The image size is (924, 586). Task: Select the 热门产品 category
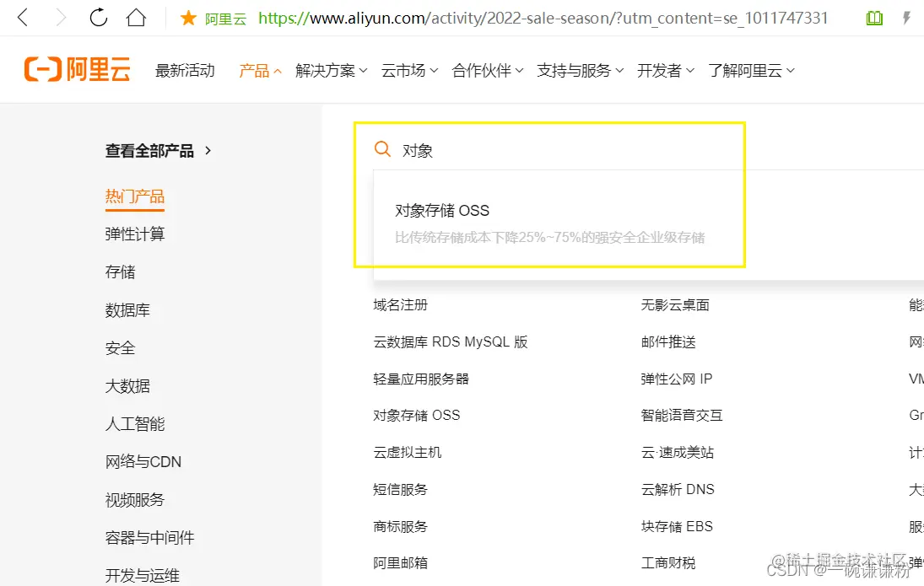(x=135, y=196)
